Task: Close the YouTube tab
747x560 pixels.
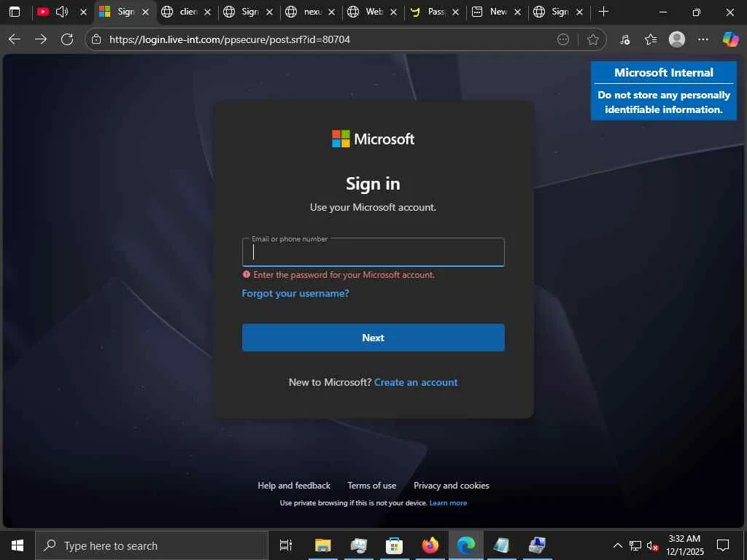Action: click(83, 12)
